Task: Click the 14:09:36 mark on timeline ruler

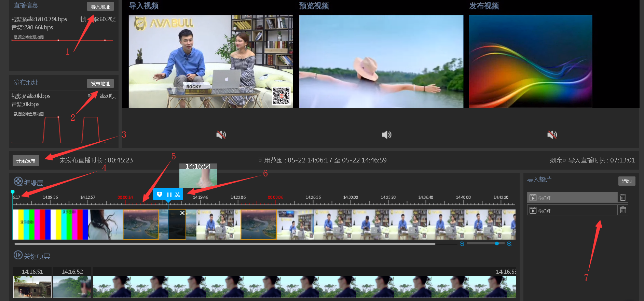Action: click(x=50, y=197)
